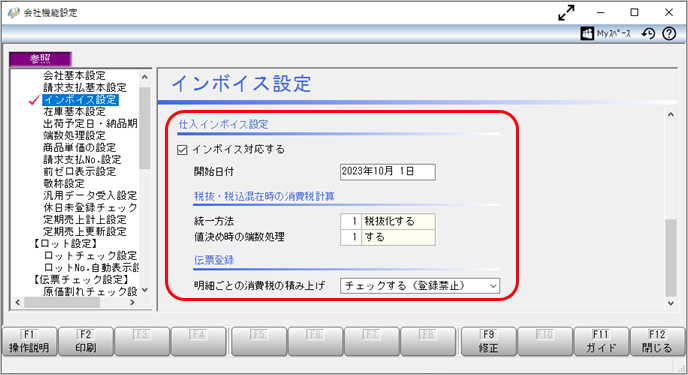Select インボイス設定 in the tree

[x=80, y=100]
